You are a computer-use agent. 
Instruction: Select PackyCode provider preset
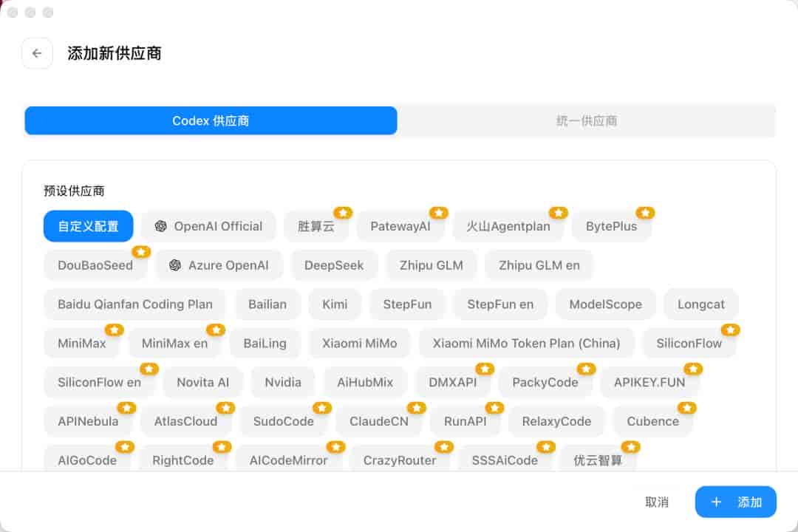[545, 382]
